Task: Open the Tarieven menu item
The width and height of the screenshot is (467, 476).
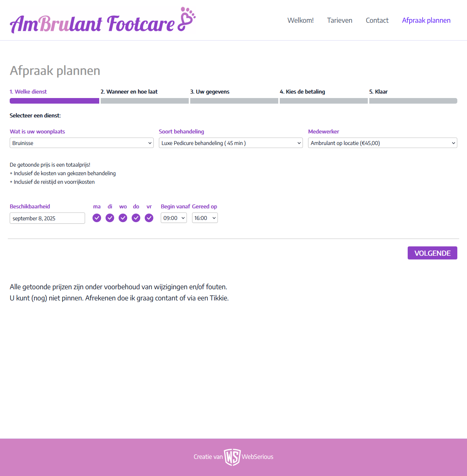Action: 339,21
